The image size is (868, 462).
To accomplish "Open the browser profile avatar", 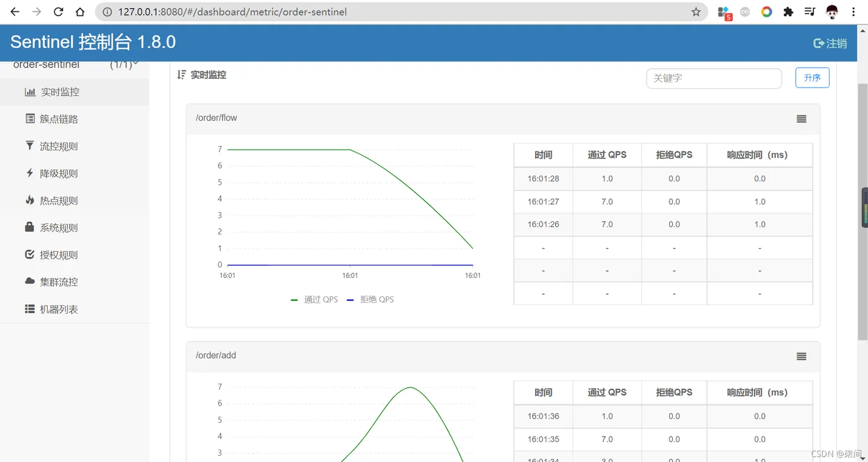I will click(832, 12).
